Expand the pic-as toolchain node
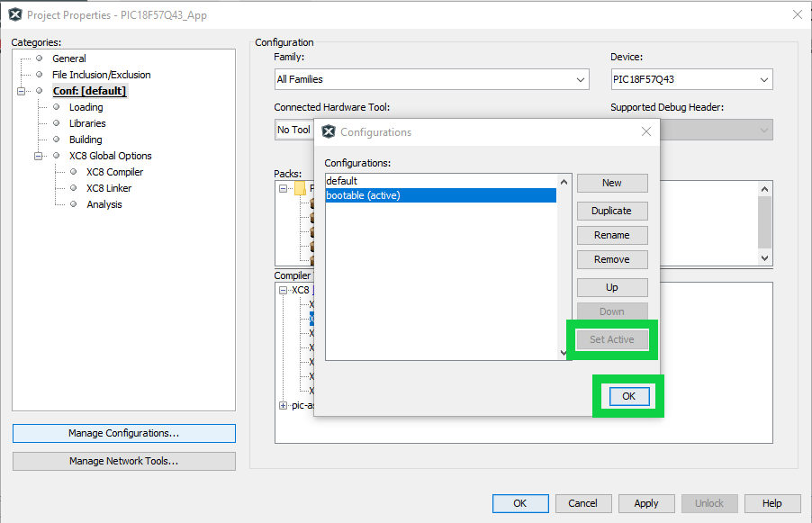The image size is (812, 523). (x=284, y=406)
